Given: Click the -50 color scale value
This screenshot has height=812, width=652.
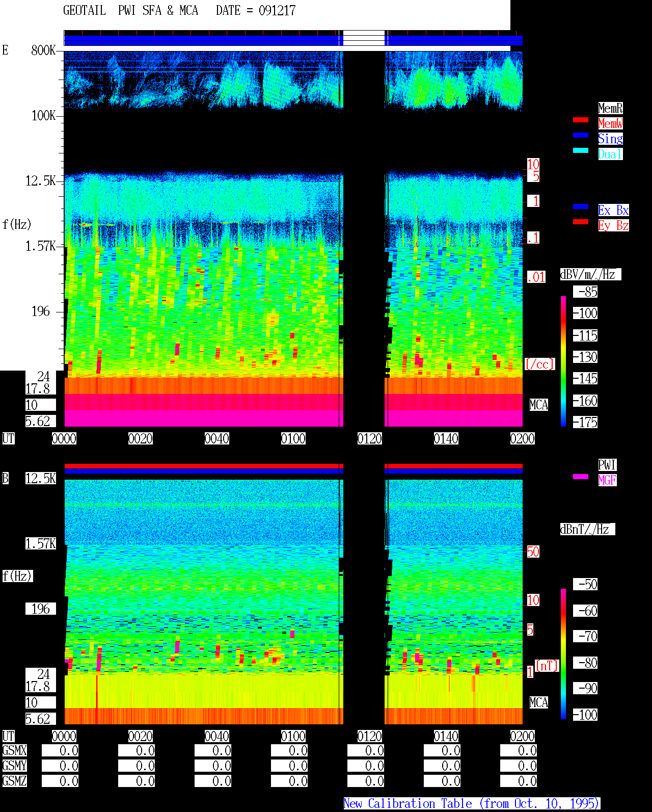Looking at the screenshot, I should [x=585, y=584].
